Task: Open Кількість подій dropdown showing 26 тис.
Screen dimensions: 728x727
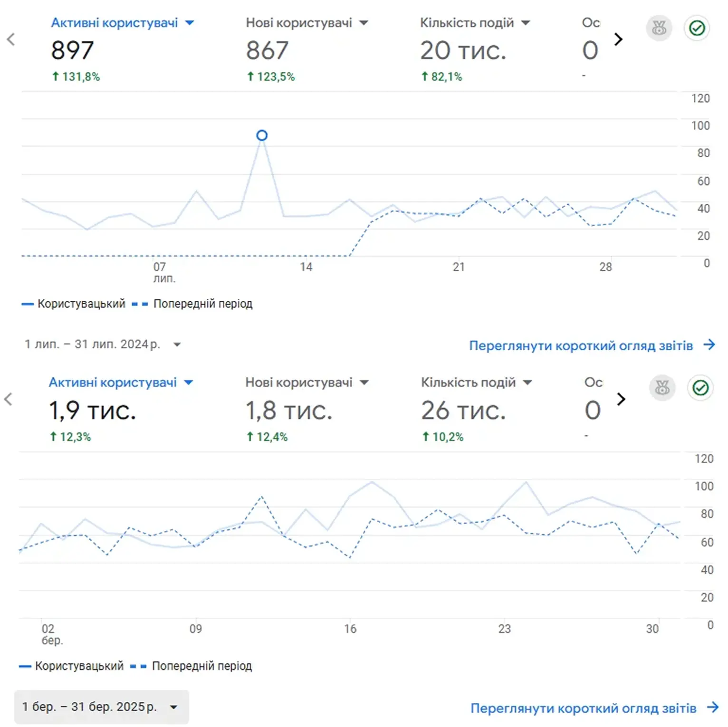Action: 527,383
